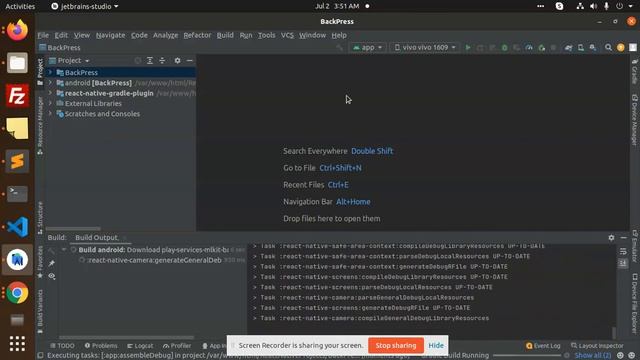Expand Scratches and Consoles node

pyautogui.click(x=50, y=114)
